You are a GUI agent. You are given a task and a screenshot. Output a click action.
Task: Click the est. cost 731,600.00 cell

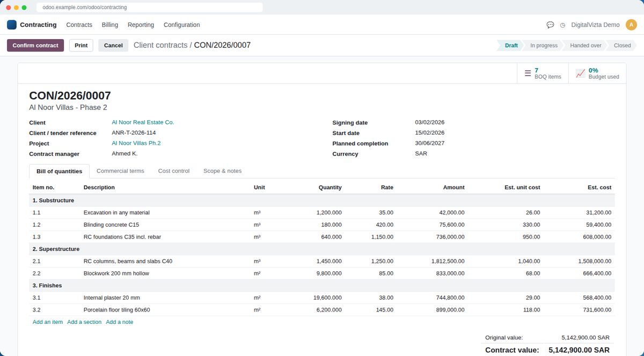pyautogui.click(x=598, y=310)
